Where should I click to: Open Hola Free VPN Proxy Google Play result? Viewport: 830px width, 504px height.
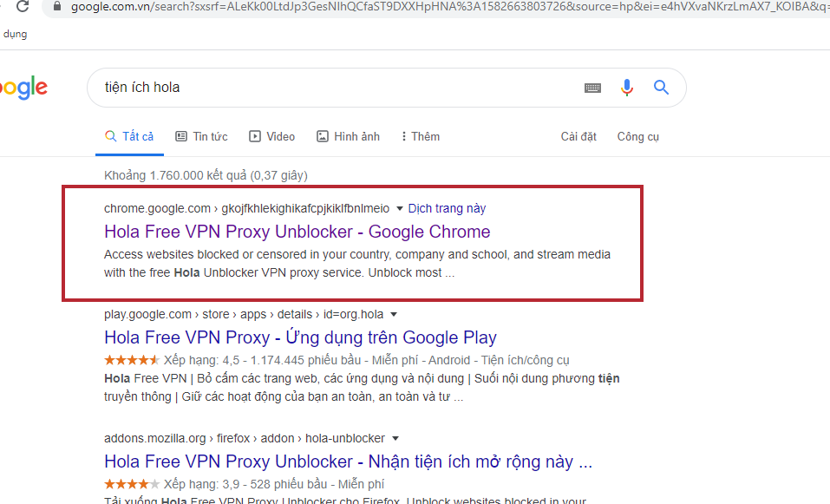click(x=300, y=337)
